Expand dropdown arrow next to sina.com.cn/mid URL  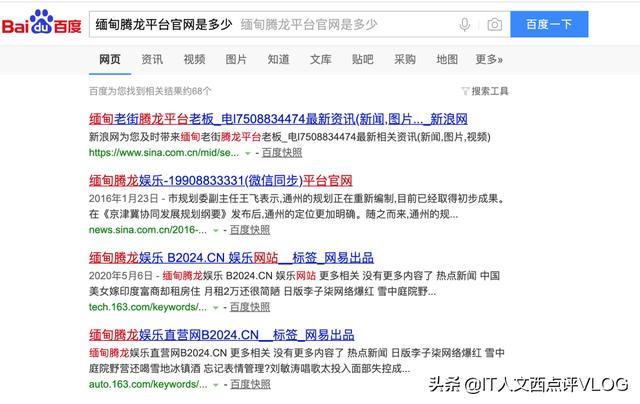(247, 153)
